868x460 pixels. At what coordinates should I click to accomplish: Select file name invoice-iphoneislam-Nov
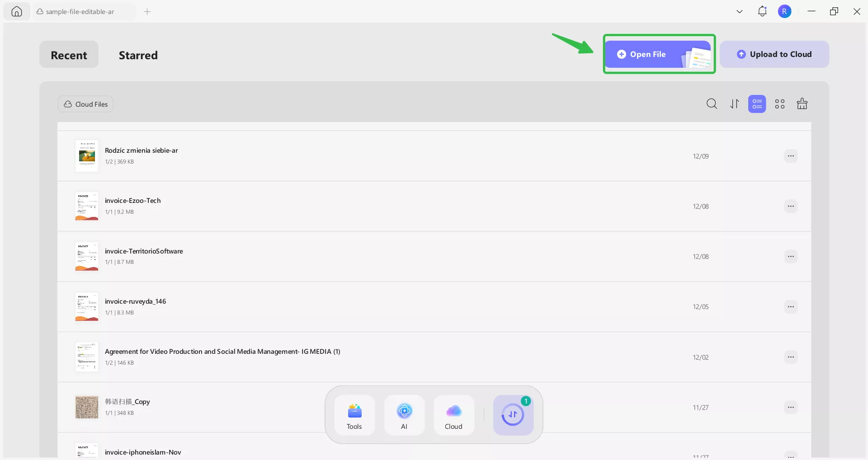click(143, 452)
